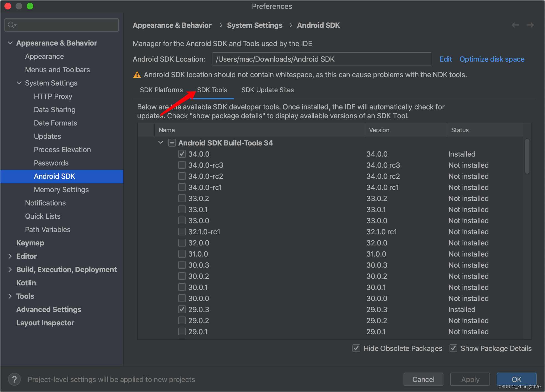Disable Show Package Details checkbox
Screen dimensions: 545x392
453,348
